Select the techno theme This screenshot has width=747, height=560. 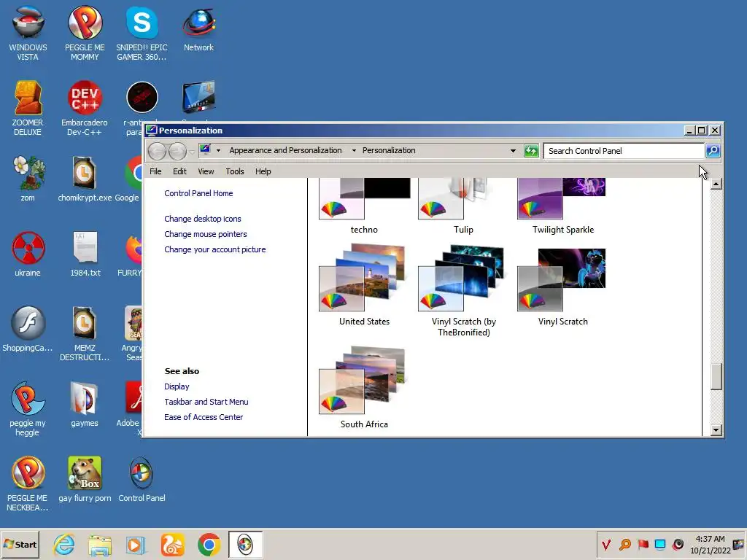point(365,206)
